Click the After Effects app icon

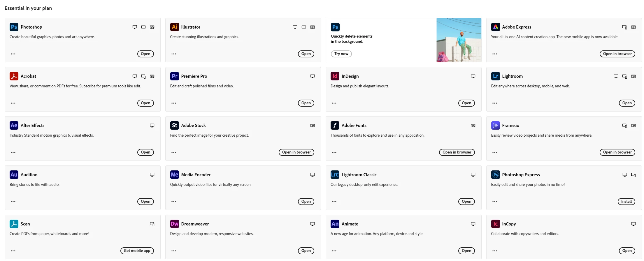click(x=14, y=125)
